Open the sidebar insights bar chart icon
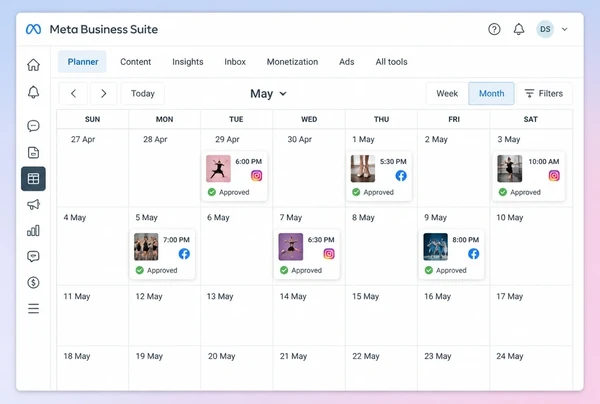The height and width of the screenshot is (404, 600). click(33, 230)
